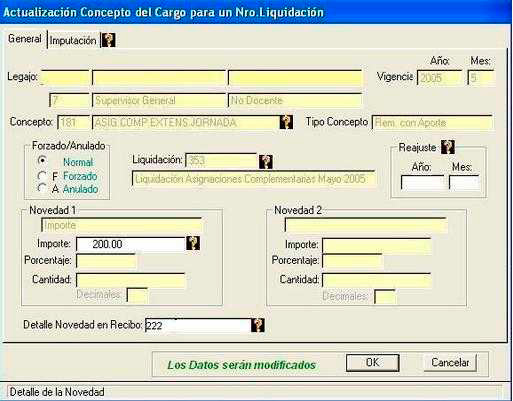The width and height of the screenshot is (513, 401).
Task: Click the Novedad 1 Porcentaje field
Action: point(106,261)
